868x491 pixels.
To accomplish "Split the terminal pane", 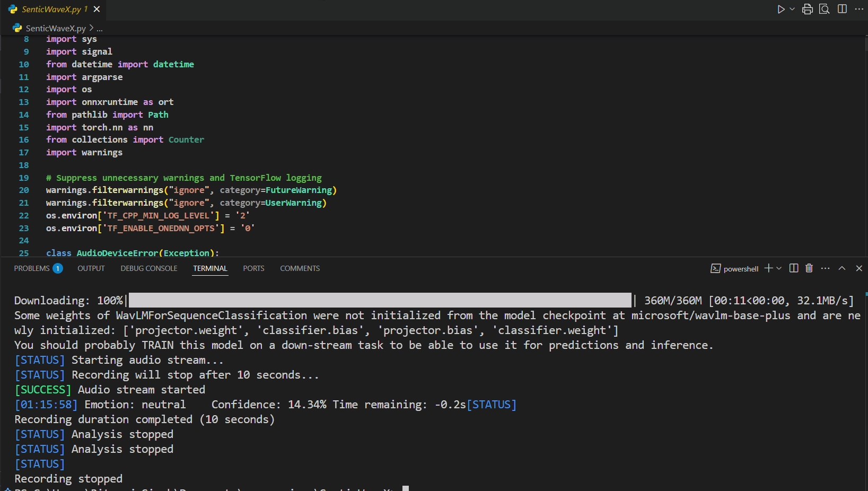I will pyautogui.click(x=794, y=268).
